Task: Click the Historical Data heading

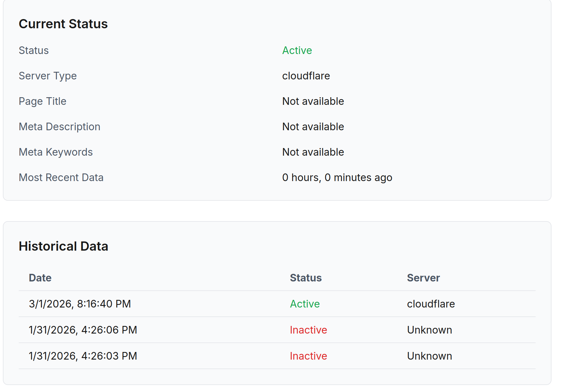Action: point(63,247)
